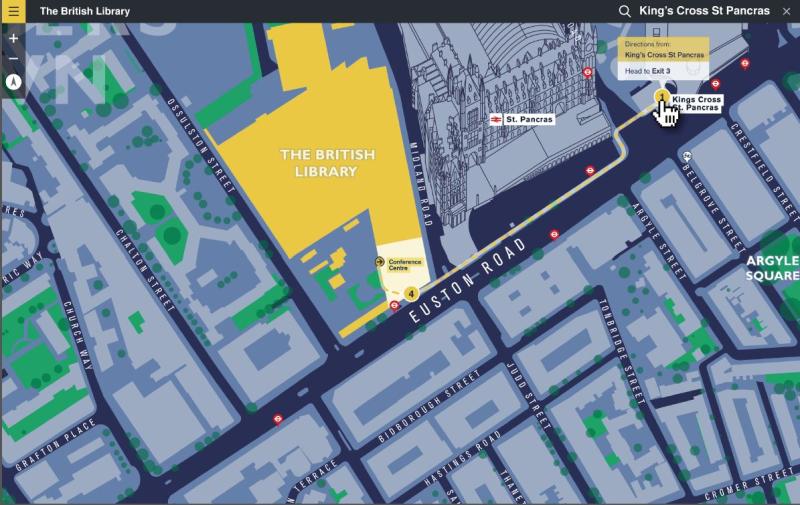Click the HASTINGS ROAD label
The width and height of the screenshot is (800, 505).
click(x=462, y=458)
